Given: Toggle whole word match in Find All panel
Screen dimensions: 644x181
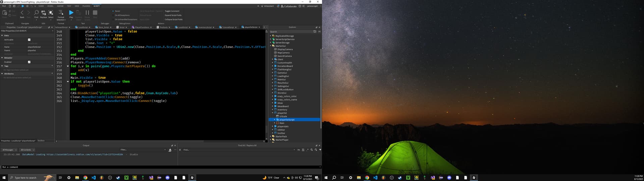Looking at the screenshot, I should (x=303, y=150).
